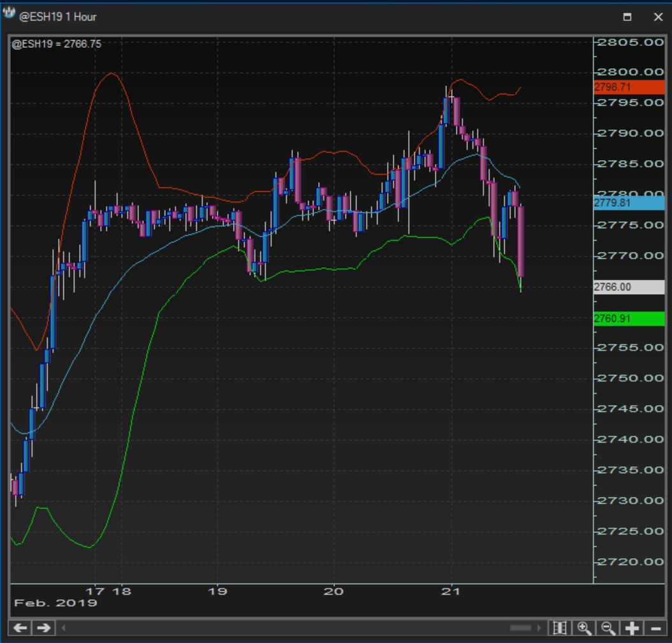Click the date label 19 on time axis
The width and height of the screenshot is (672, 643).
click(217, 591)
